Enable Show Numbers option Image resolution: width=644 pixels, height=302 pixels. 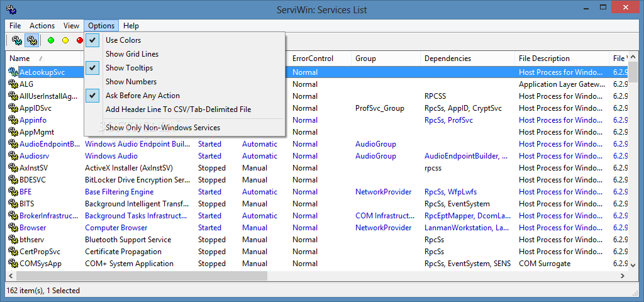point(184,82)
